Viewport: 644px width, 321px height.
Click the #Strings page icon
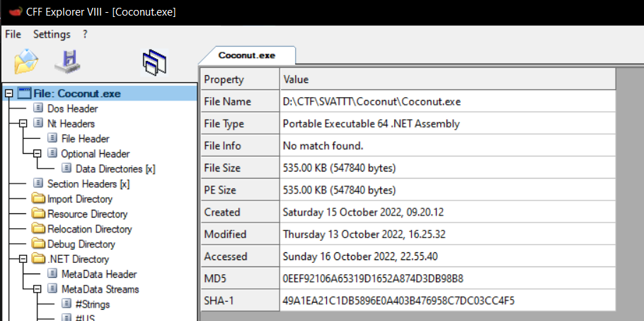coord(67,304)
